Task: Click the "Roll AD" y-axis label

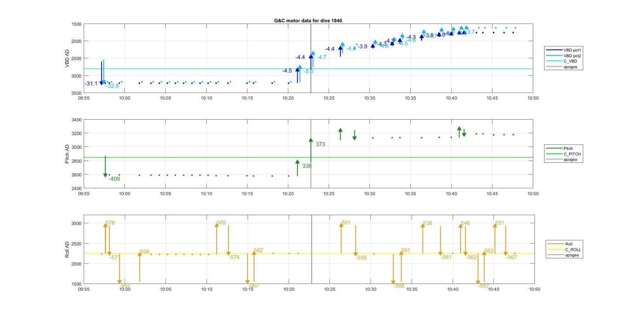Action: pos(67,249)
